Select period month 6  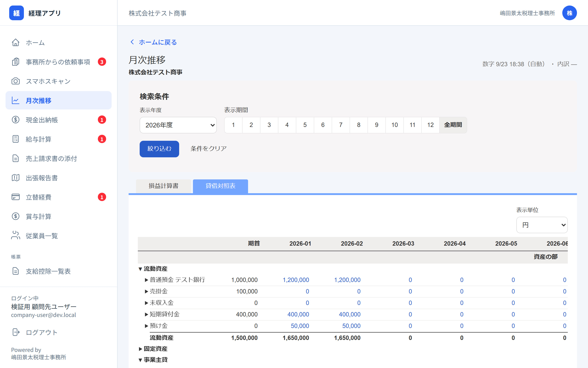tap(323, 125)
